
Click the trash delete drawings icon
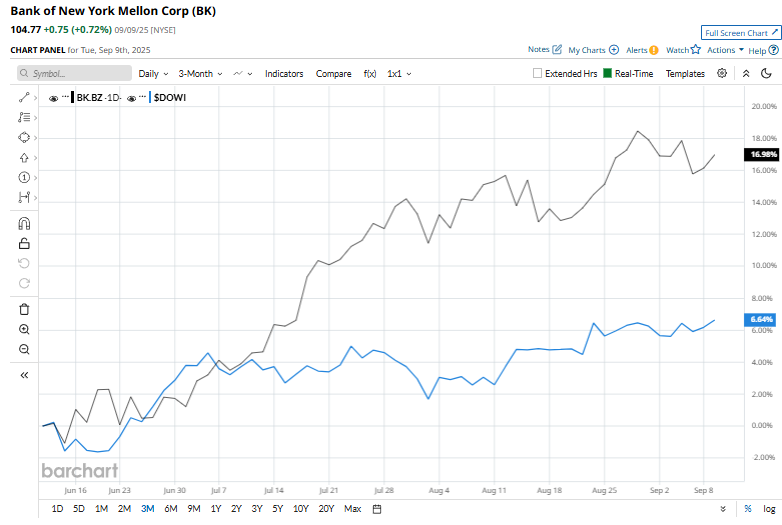click(x=24, y=309)
